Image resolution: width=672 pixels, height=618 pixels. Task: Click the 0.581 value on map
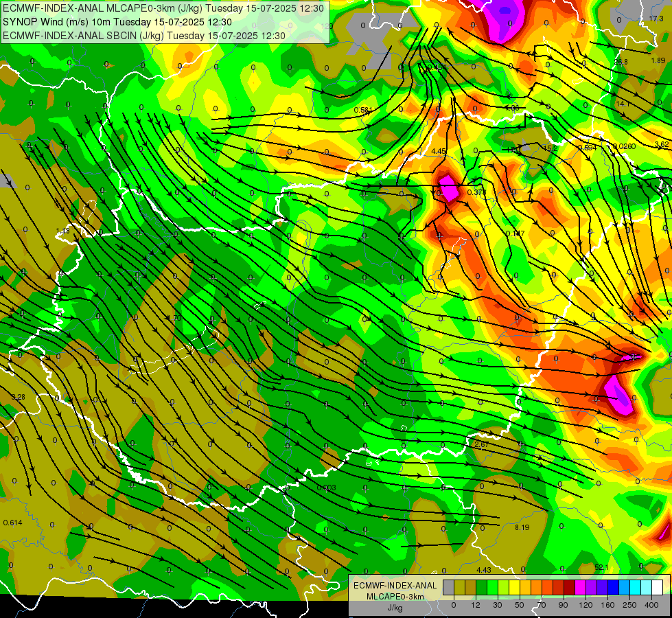(x=363, y=111)
